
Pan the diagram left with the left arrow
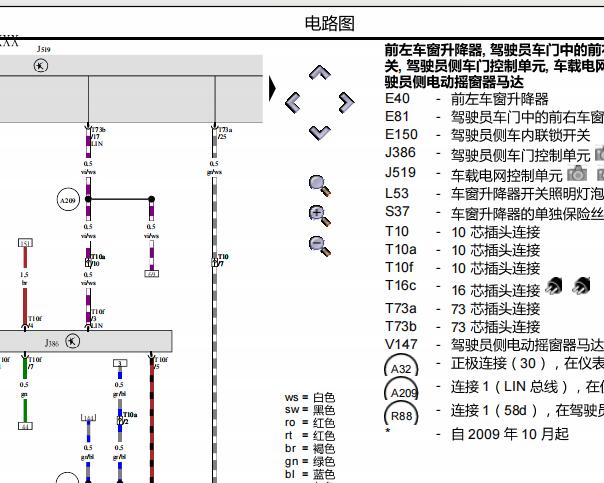(x=293, y=103)
